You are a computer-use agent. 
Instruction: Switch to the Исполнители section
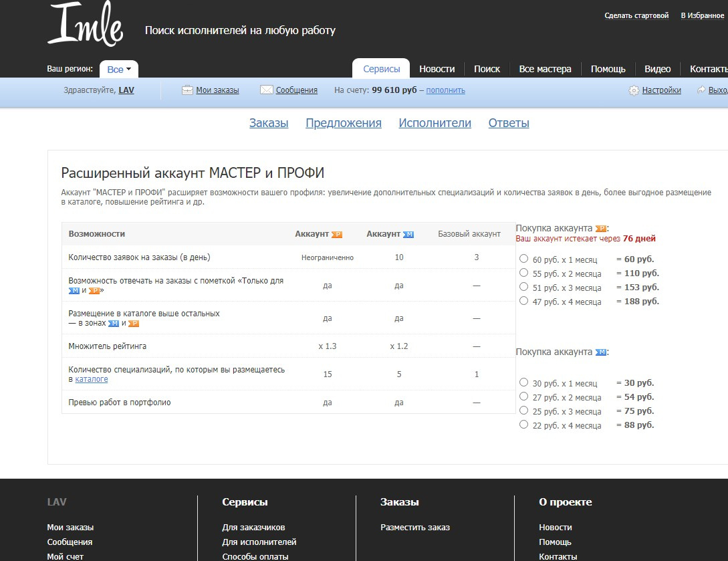pyautogui.click(x=435, y=123)
